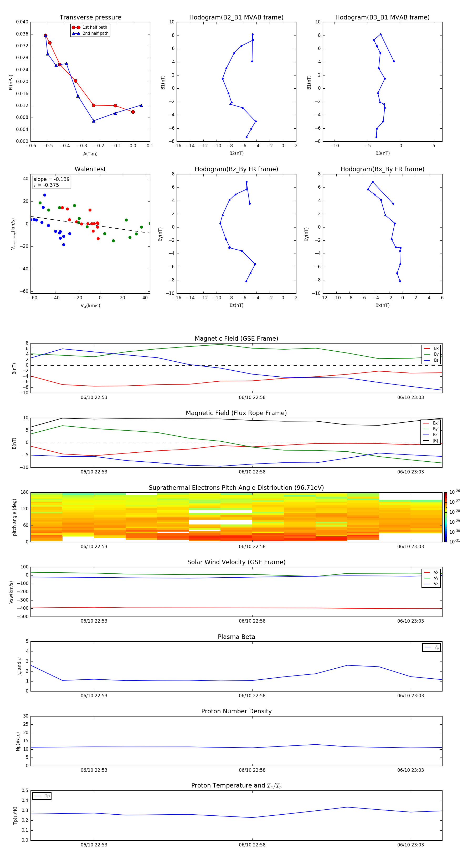Select the 'V_remaining(km/s)' y-axis label

[x=13, y=234]
